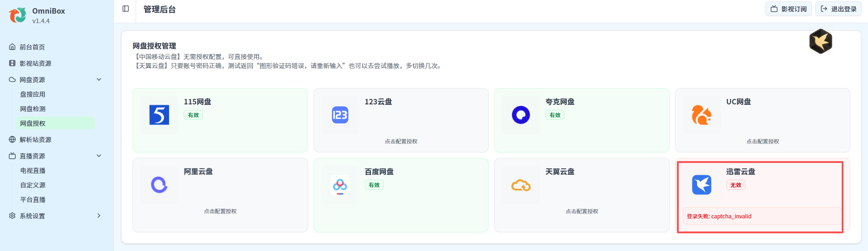
Task: Click the 夸克网盘 circle logo
Action: coord(521,115)
